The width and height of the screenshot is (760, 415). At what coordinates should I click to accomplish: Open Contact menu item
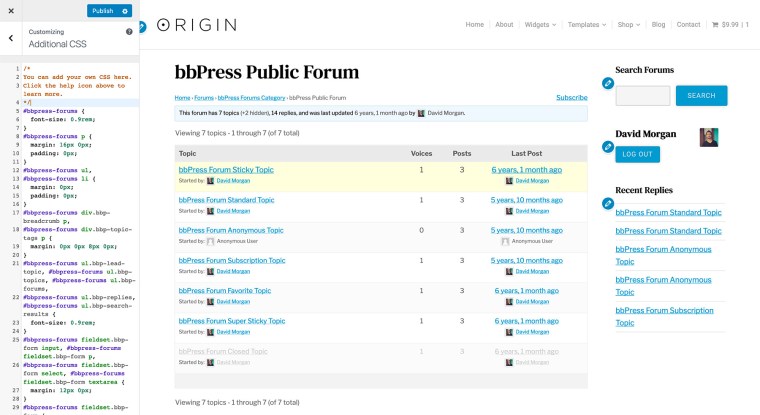click(688, 24)
